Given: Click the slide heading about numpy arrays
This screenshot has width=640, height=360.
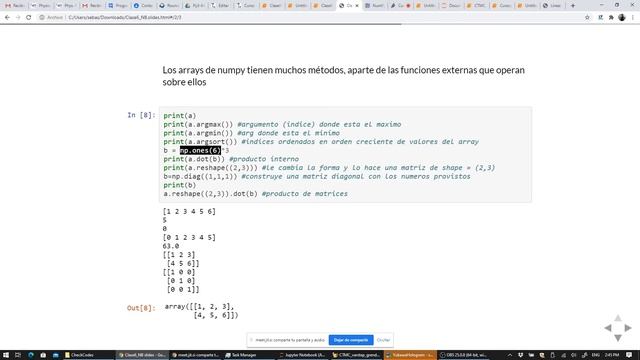Looking at the screenshot, I should pos(343,76).
